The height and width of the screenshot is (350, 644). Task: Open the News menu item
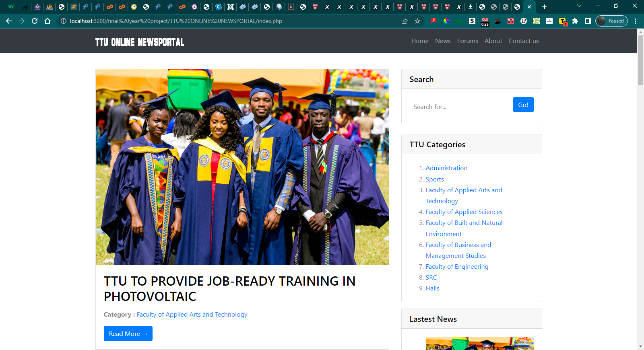coord(443,41)
